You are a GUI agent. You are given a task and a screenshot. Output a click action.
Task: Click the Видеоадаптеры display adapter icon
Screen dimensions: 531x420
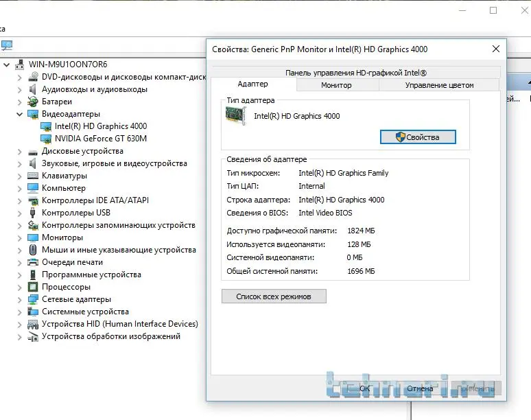tap(33, 114)
